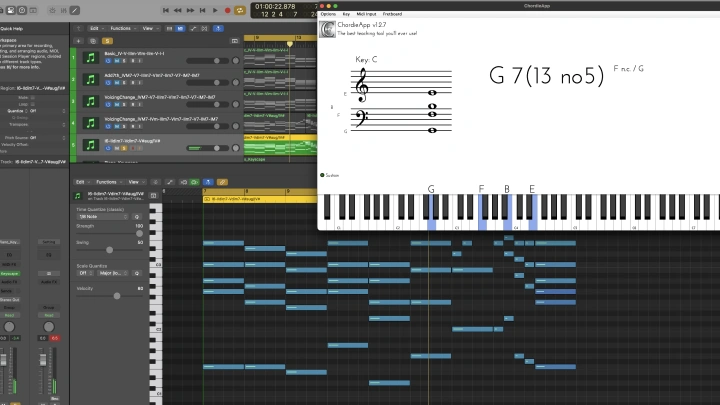Click the green Keyscape instrument slot

tap(10, 274)
